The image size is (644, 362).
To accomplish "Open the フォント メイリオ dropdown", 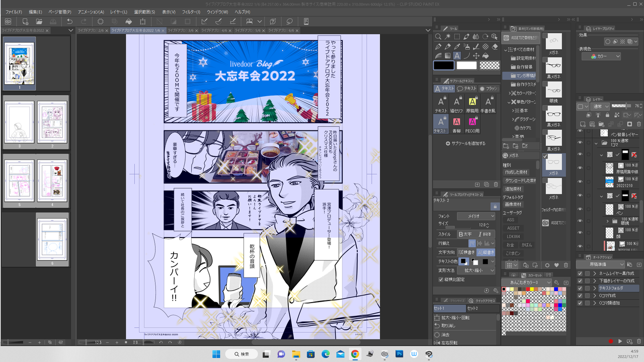I will click(x=475, y=216).
